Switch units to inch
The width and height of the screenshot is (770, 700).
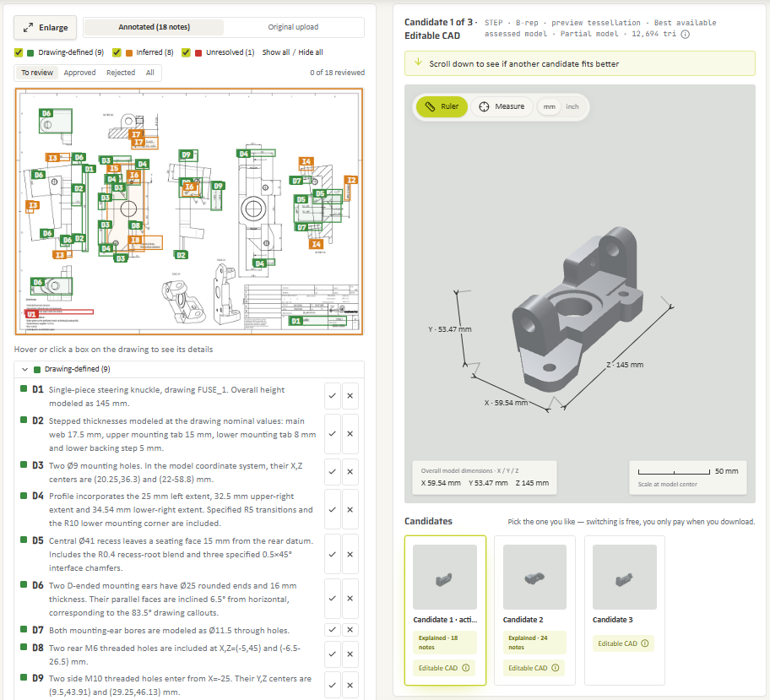click(572, 106)
